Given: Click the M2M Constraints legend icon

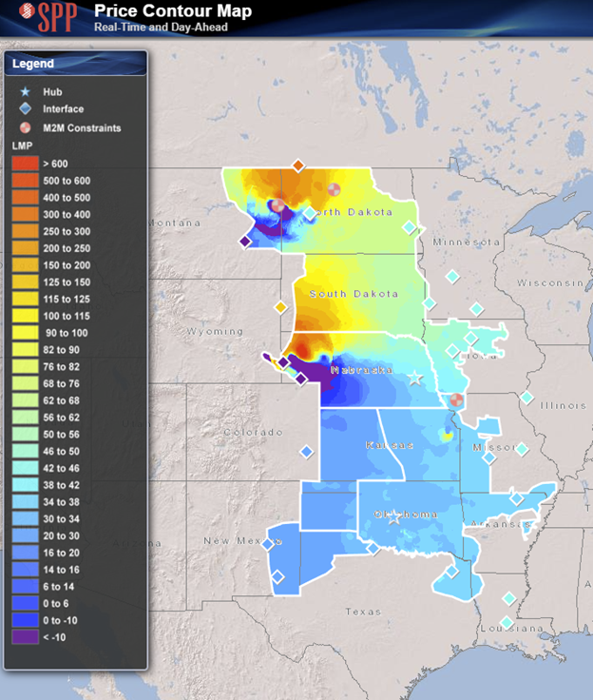Looking at the screenshot, I should coord(25,127).
